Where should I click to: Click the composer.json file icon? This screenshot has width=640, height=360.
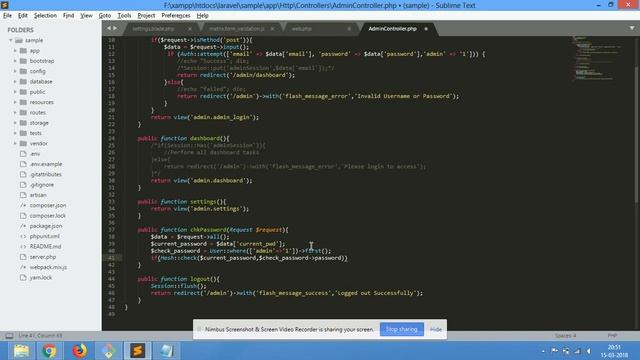click(23, 205)
